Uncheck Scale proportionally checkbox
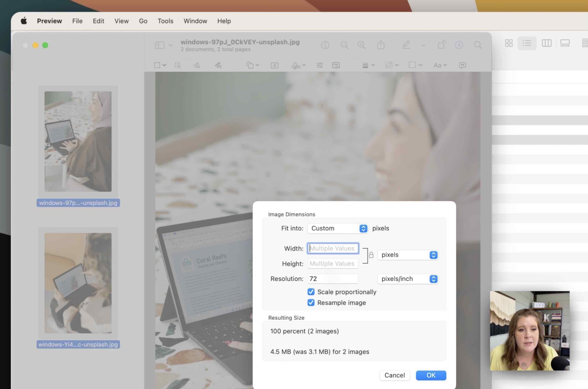Image resolution: width=588 pixels, height=389 pixels. (x=311, y=292)
